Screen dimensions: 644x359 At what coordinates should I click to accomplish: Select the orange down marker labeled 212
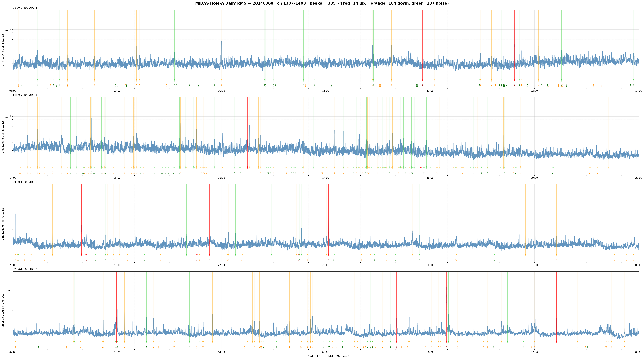[x=52, y=254]
